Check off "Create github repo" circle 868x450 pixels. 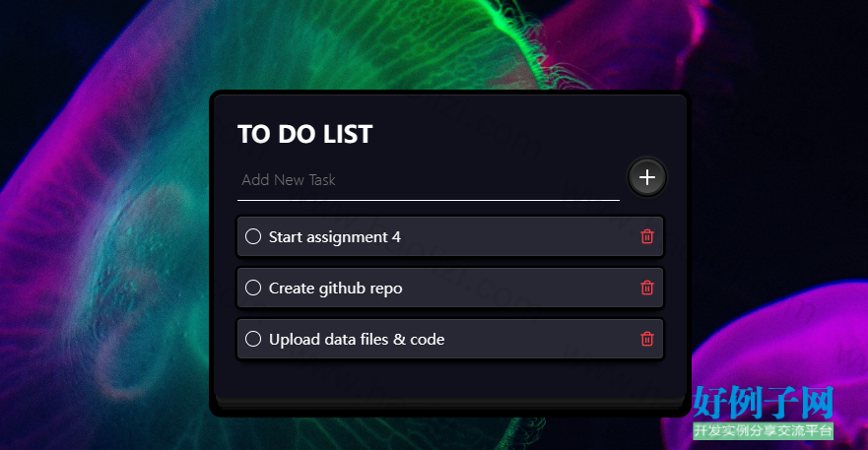click(253, 288)
